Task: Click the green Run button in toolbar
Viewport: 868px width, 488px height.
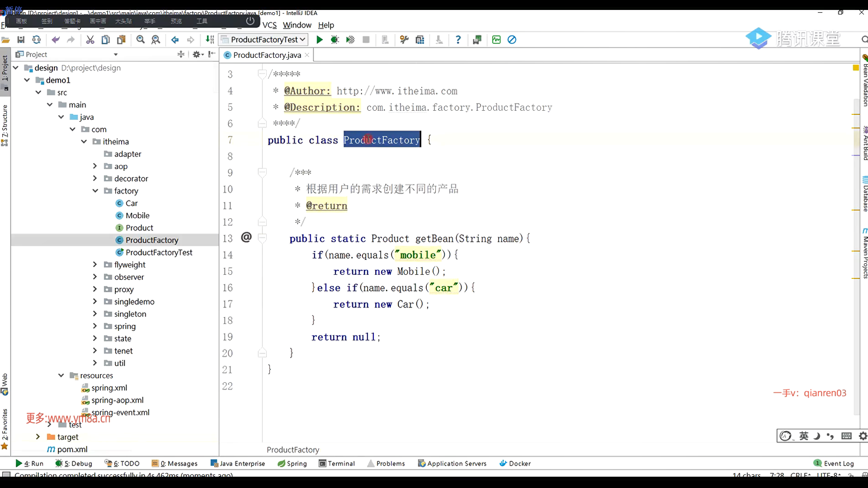Action: click(x=320, y=40)
